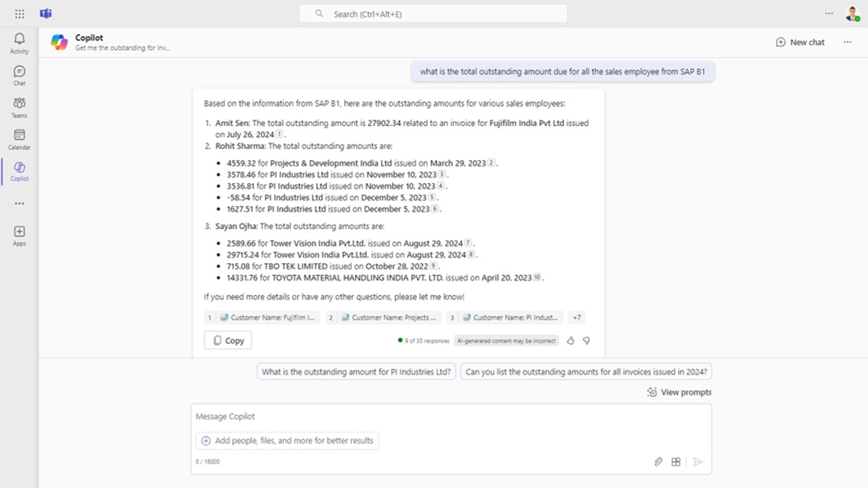Click the Microsoft Teams logo icon
The image size is (868, 488).
(x=46, y=14)
